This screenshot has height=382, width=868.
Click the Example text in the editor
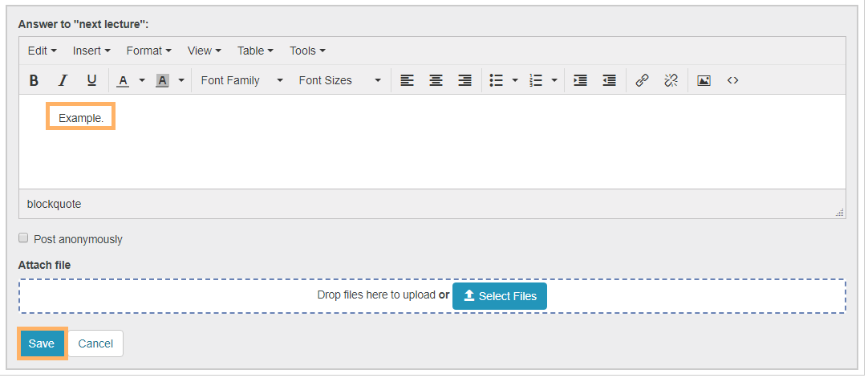point(81,118)
